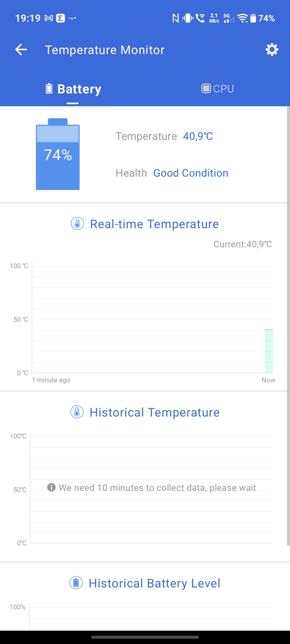This screenshot has height=644, width=290.
Task: Tap the thermometer icon beside Historical Temperature
Action: (x=77, y=412)
